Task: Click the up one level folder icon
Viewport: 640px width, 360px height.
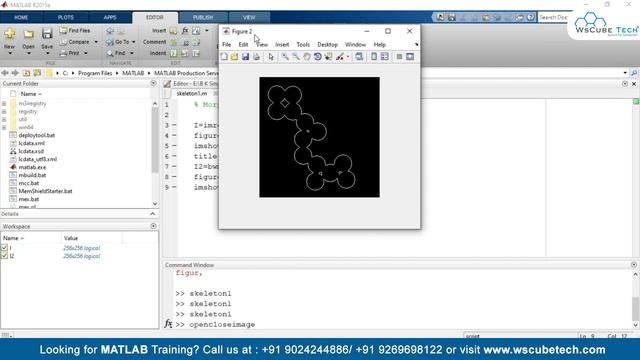Action: coord(26,73)
